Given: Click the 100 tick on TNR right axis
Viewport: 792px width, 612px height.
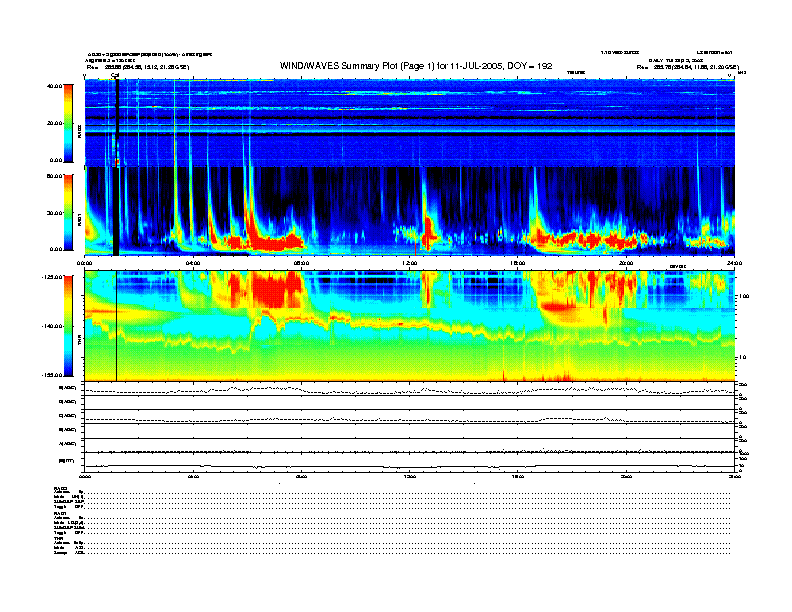Looking at the screenshot, I should pos(744,296).
